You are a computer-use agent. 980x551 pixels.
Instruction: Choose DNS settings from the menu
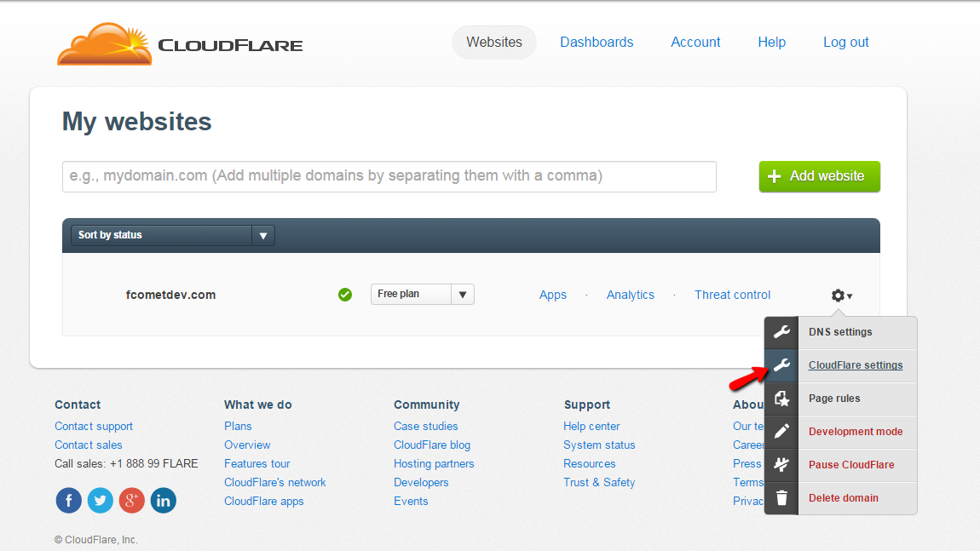click(840, 332)
